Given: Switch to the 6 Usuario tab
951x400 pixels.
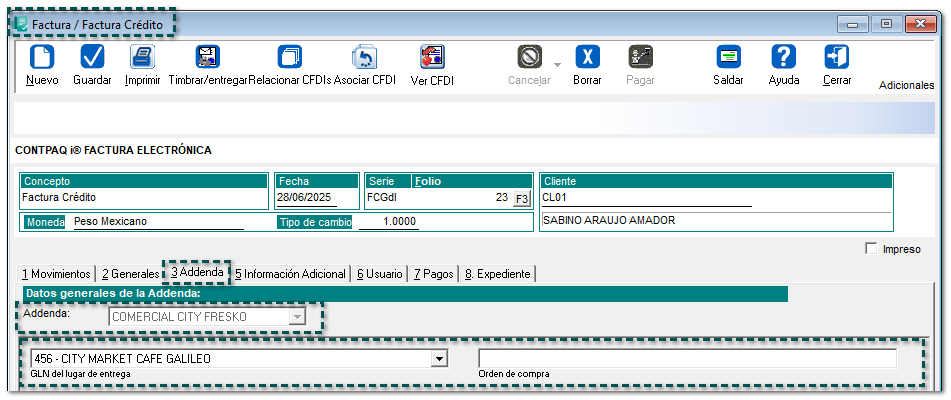Looking at the screenshot, I should pos(379,274).
